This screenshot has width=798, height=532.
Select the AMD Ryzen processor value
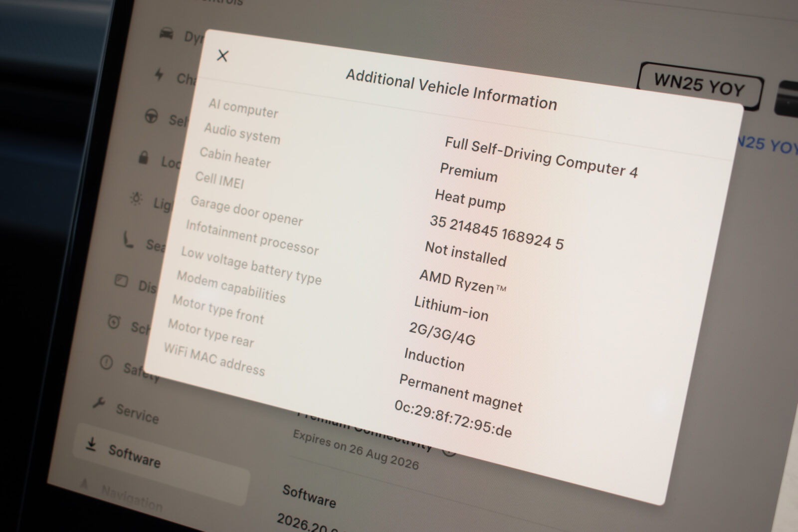pos(462,282)
